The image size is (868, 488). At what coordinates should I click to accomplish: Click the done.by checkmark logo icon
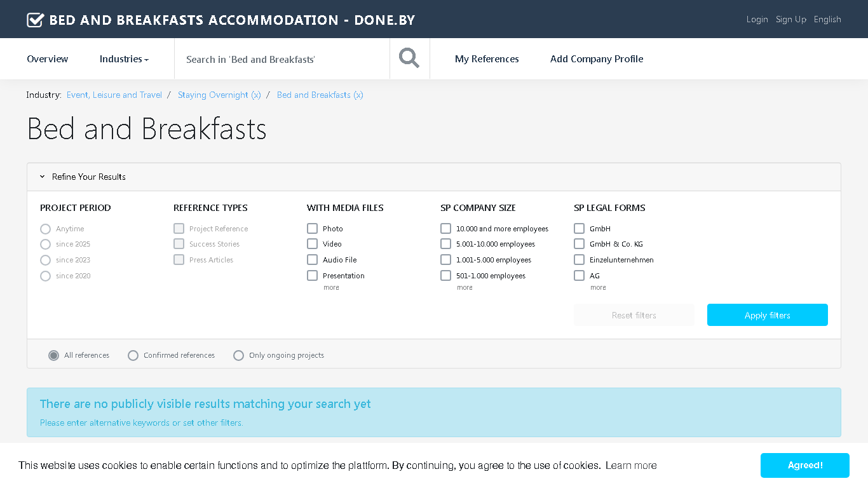pos(36,20)
